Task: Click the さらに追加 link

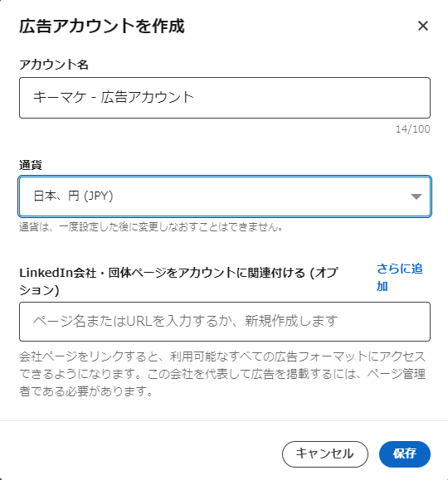Action: (x=400, y=278)
